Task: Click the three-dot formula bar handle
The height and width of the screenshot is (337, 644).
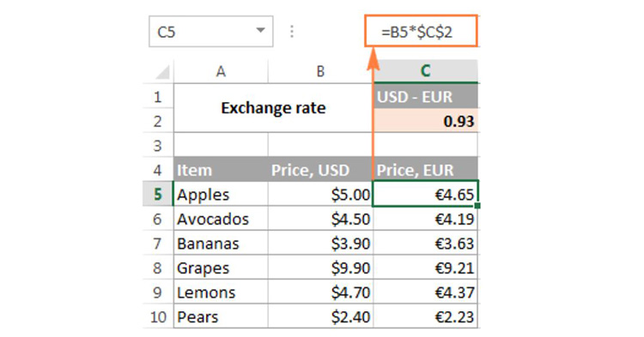Action: click(292, 32)
